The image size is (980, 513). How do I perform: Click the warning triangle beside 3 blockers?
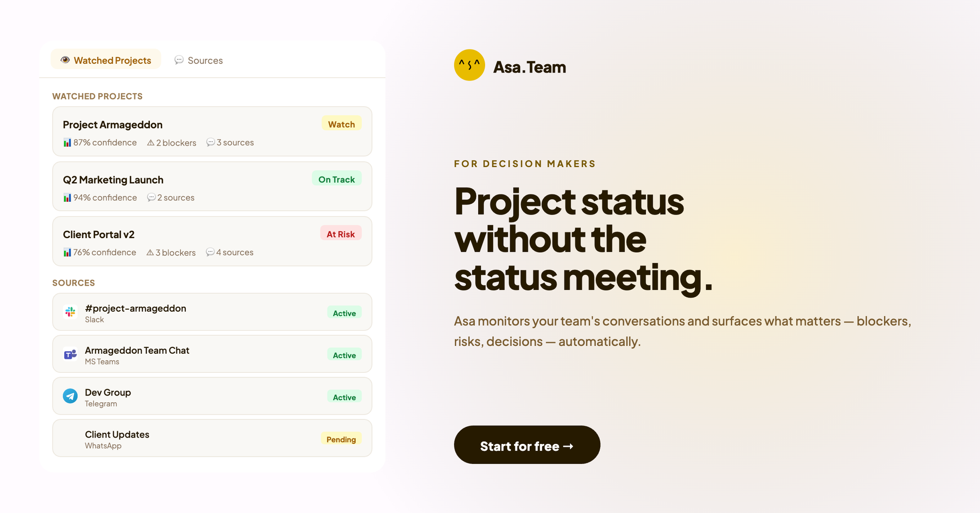coord(150,252)
